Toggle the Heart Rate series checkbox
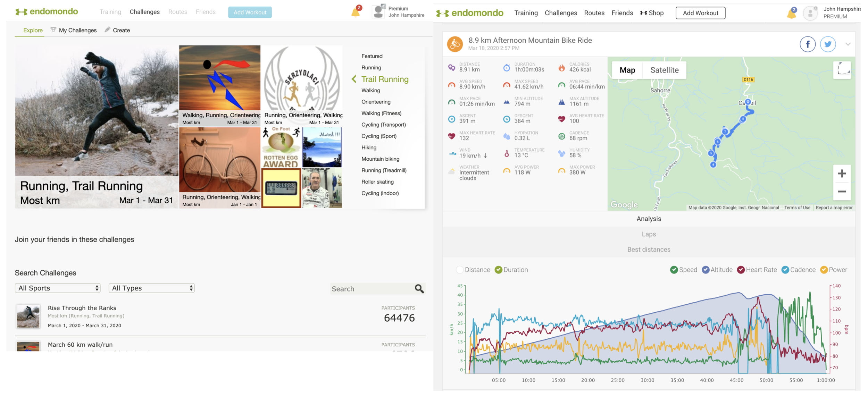Viewport: 868px width, 397px height. click(x=741, y=270)
